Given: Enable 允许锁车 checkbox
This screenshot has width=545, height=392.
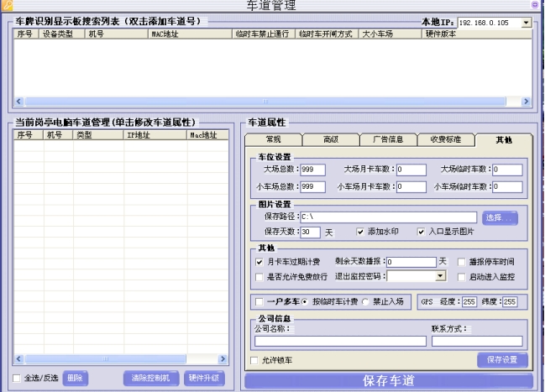Looking at the screenshot, I should click(x=256, y=360).
